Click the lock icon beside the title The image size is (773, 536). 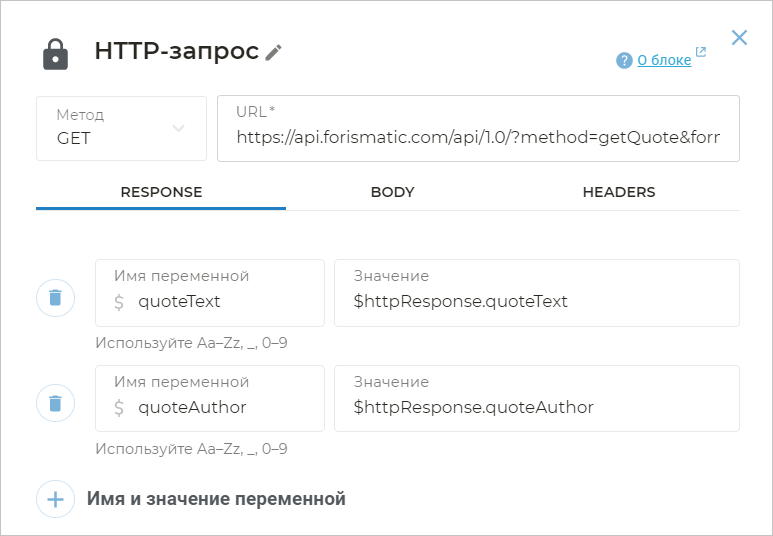[x=56, y=53]
